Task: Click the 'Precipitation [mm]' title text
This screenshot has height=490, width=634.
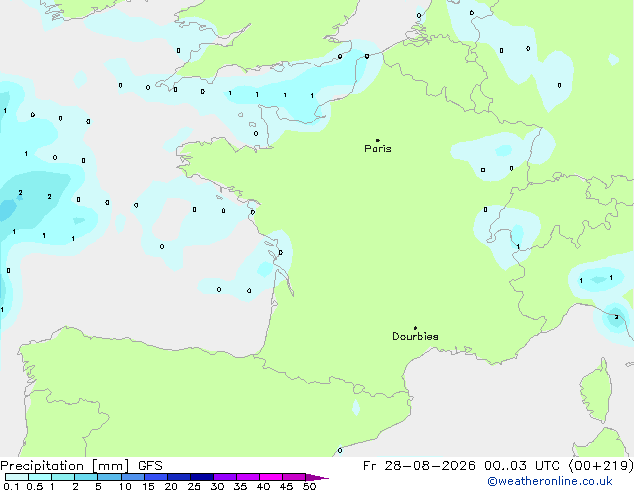Action: pos(65,466)
